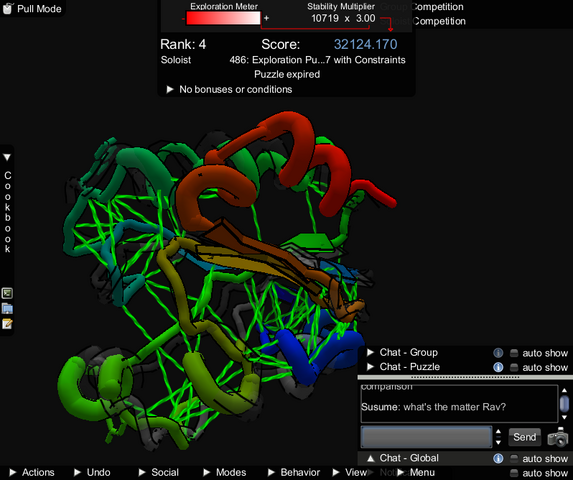Click the Pull Mode hand icon

[x=7, y=8]
